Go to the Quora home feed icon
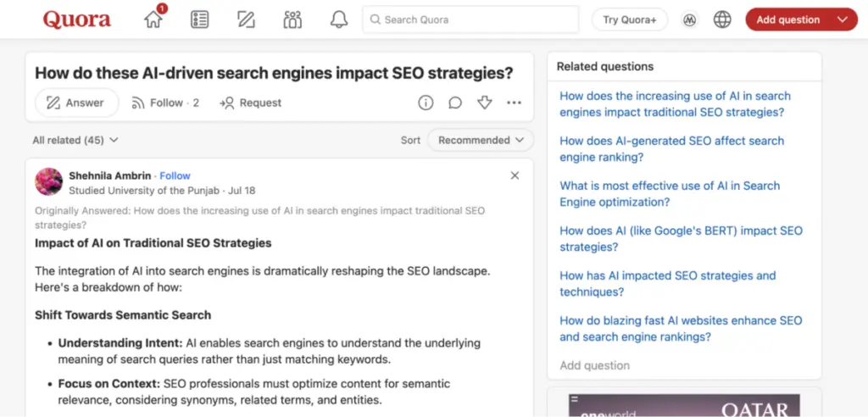Viewport: 868px width, 417px height. click(153, 19)
